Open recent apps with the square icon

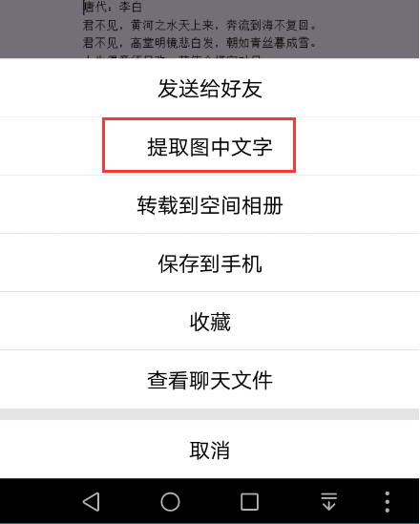249,502
